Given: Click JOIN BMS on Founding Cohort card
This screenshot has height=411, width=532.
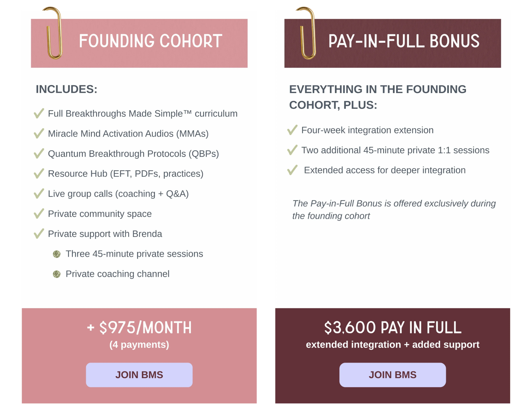Looking at the screenshot, I should tap(139, 375).
